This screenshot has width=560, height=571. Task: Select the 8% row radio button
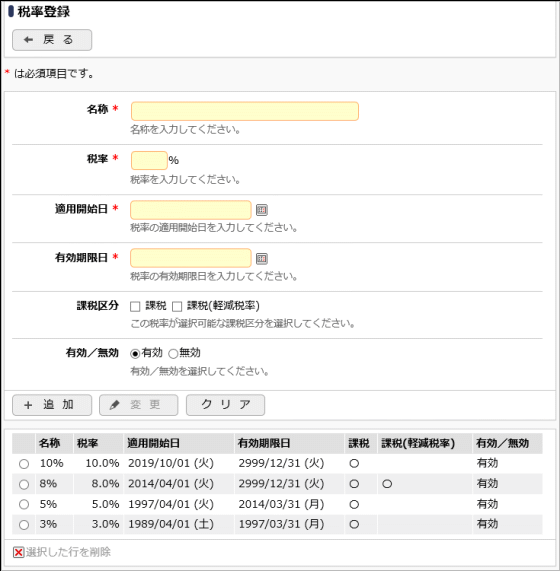click(24, 484)
